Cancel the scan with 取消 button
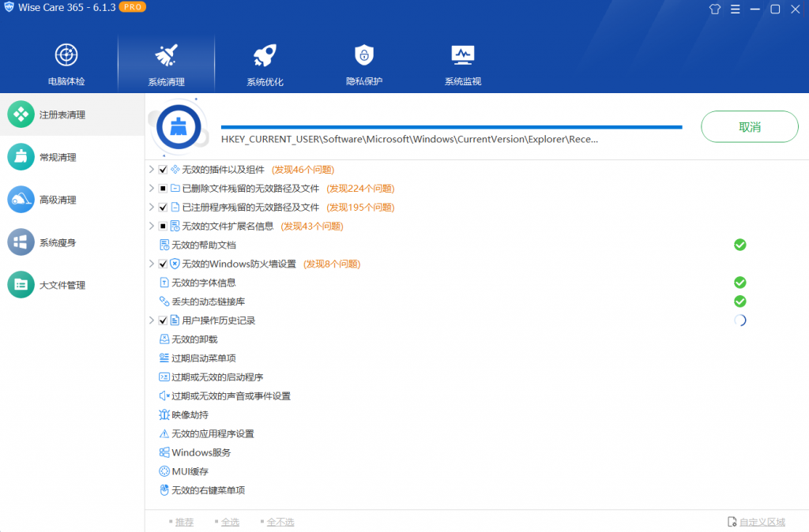This screenshot has height=532, width=809. [x=749, y=127]
